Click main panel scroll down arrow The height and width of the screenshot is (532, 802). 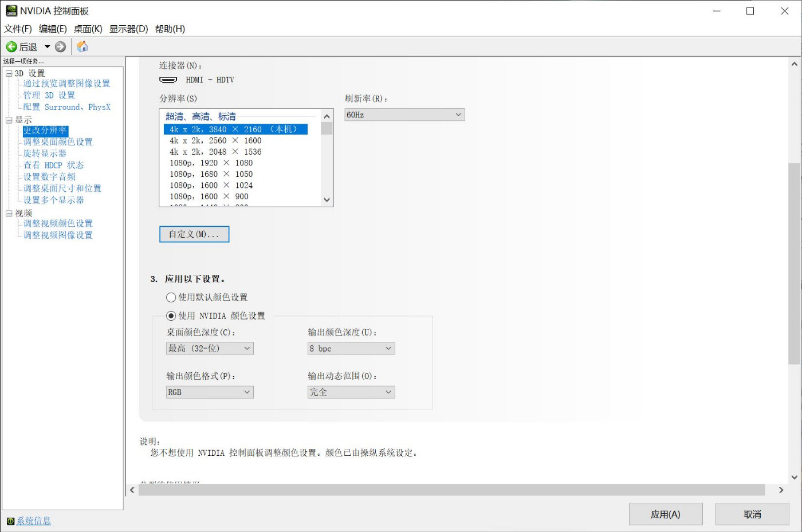[x=794, y=477]
